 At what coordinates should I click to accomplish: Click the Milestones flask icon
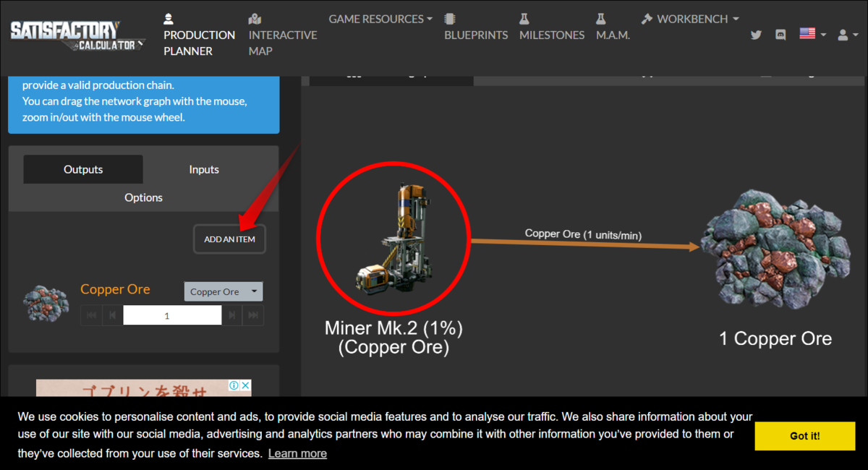click(524, 19)
